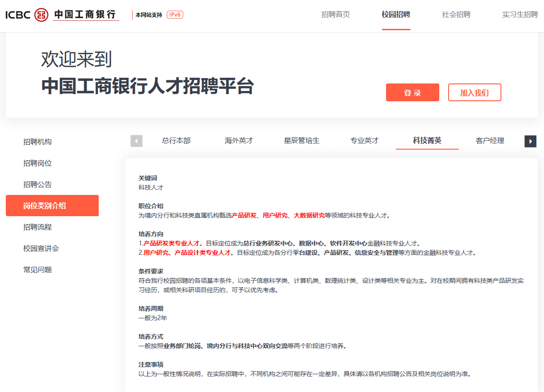
Task: Click the 欢迎来到 welcome text
Action: coord(76,59)
